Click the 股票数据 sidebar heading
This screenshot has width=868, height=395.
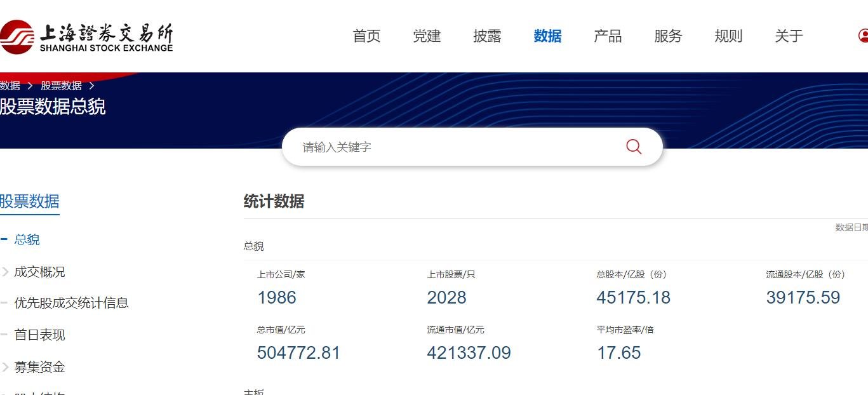tap(29, 201)
